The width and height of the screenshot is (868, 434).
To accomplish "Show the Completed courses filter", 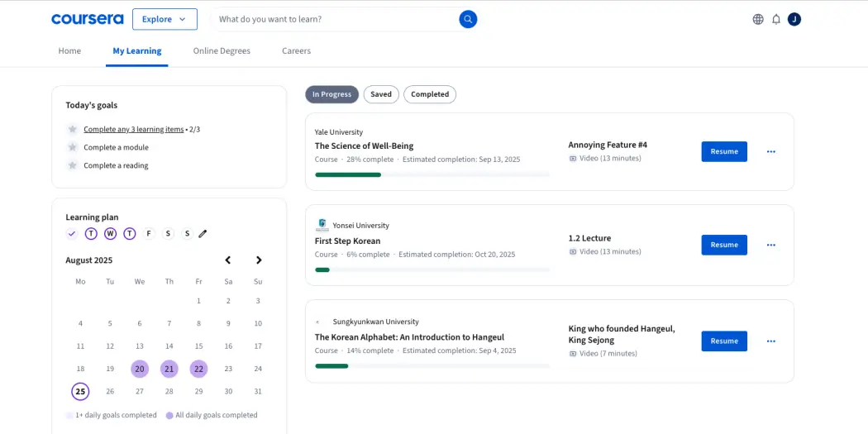I will pos(430,94).
